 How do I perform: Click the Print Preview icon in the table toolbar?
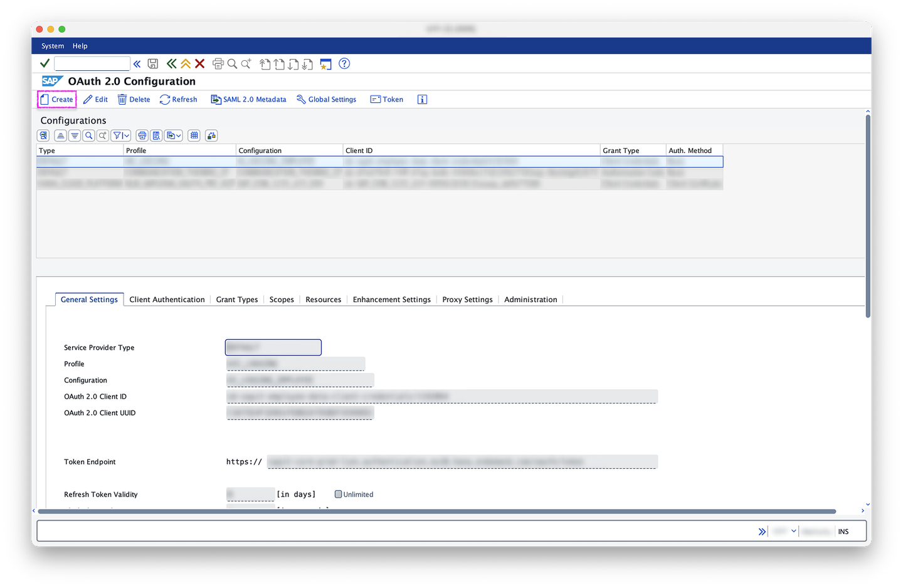157,135
